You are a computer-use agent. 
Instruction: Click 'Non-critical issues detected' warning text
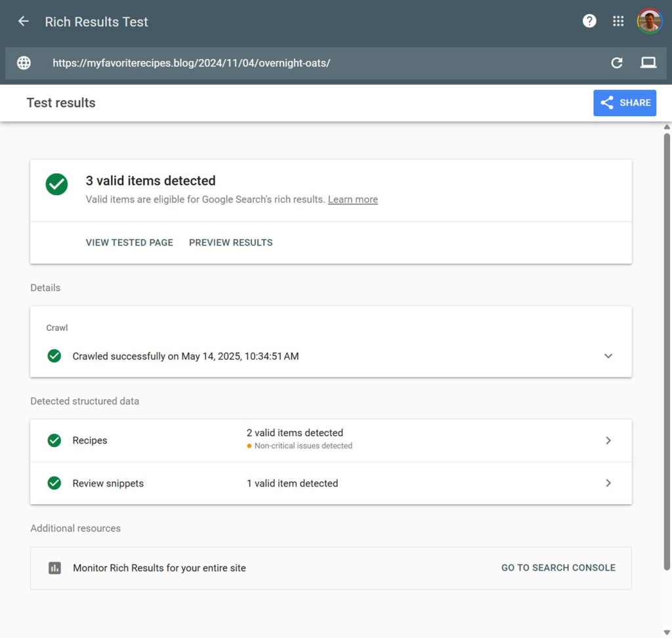click(x=303, y=446)
